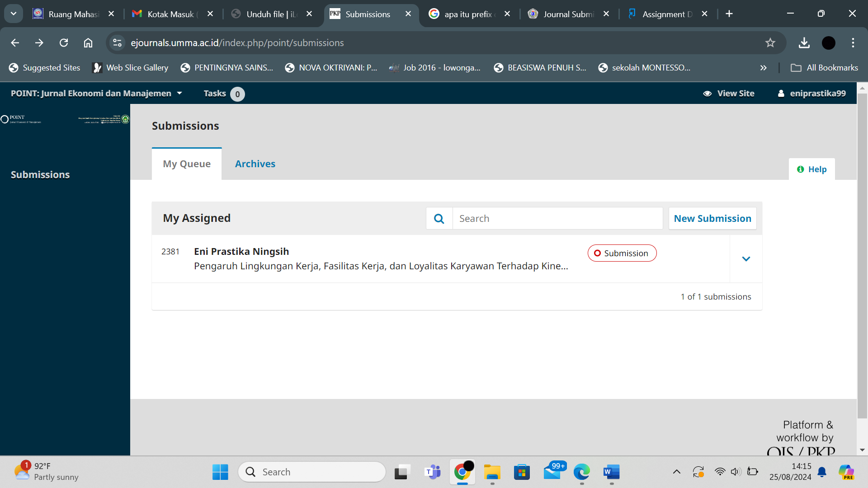Image resolution: width=868 pixels, height=488 pixels.
Task: Open the Chrome three-dot menu
Action: (853, 42)
